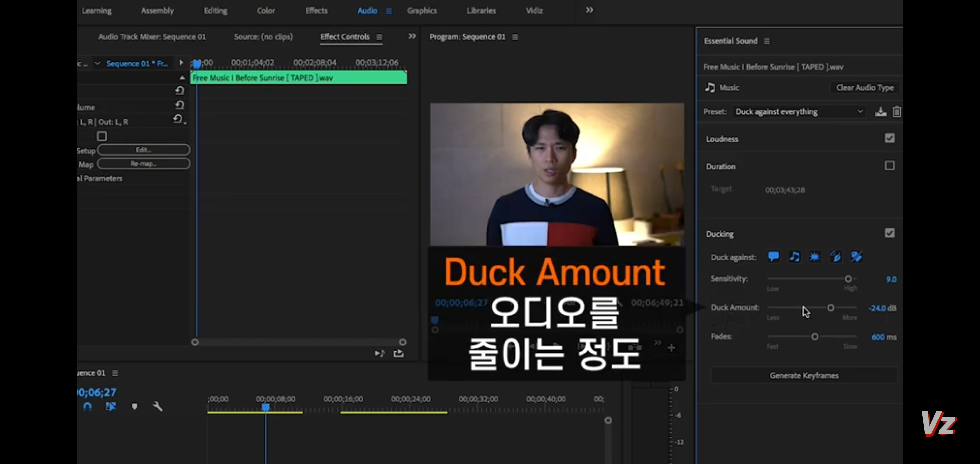Click the export audio icon in Effect Controls

coord(398,353)
